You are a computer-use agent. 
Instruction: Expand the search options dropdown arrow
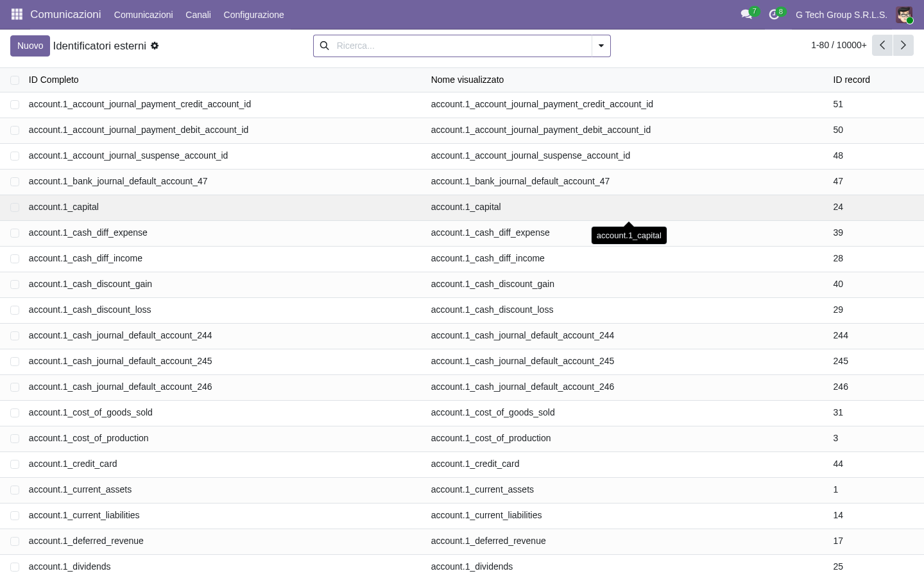601,46
